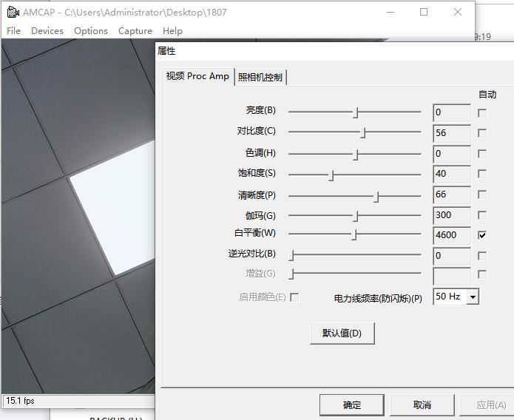Image resolution: width=514 pixels, height=420 pixels.
Task: Click the 饱和度(S) slider thumb
Action: 331,175
